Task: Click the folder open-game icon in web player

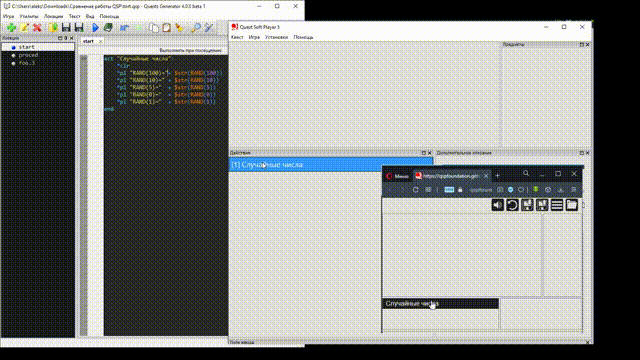Action: 572,205
